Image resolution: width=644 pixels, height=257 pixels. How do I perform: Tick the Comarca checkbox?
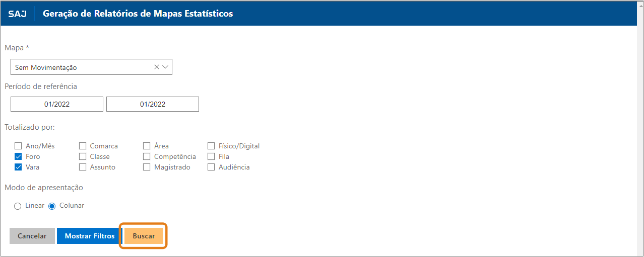click(x=83, y=146)
